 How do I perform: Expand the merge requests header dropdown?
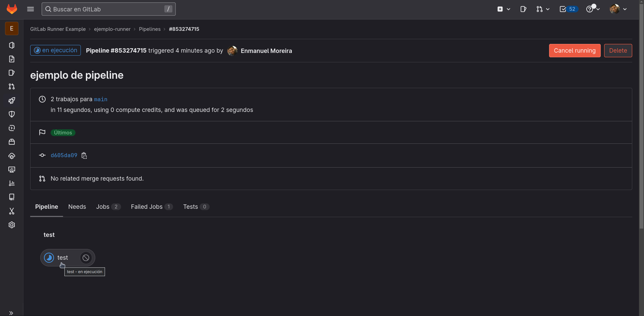tap(543, 9)
